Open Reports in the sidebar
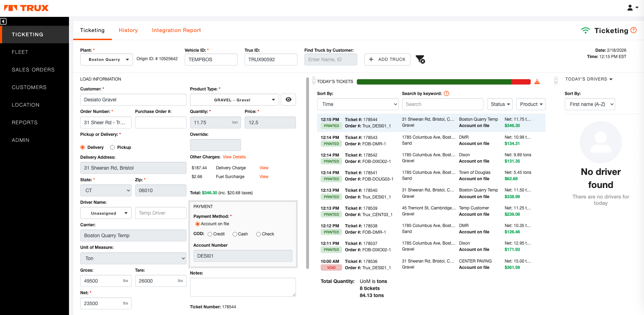The height and width of the screenshot is (315, 644). tap(34, 122)
